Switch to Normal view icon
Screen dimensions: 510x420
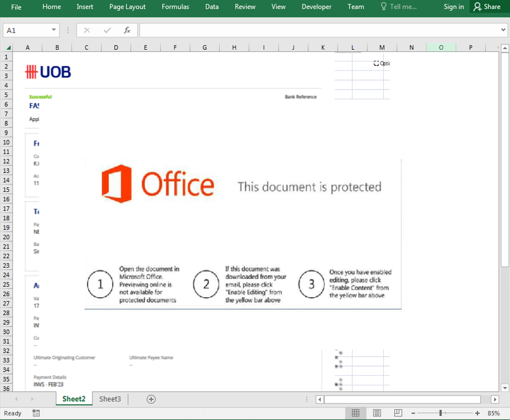coord(355,413)
